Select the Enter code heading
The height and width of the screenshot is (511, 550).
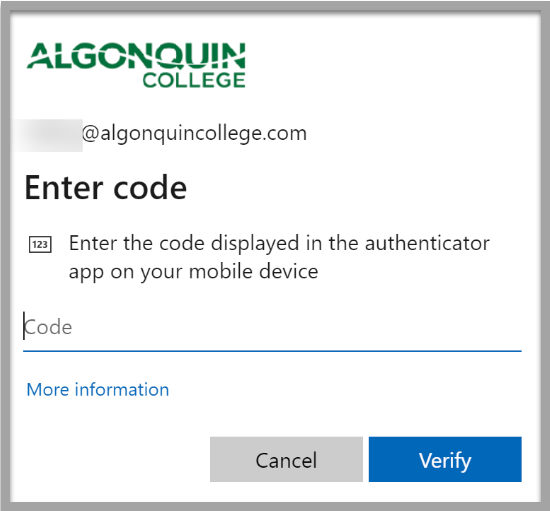(106, 188)
